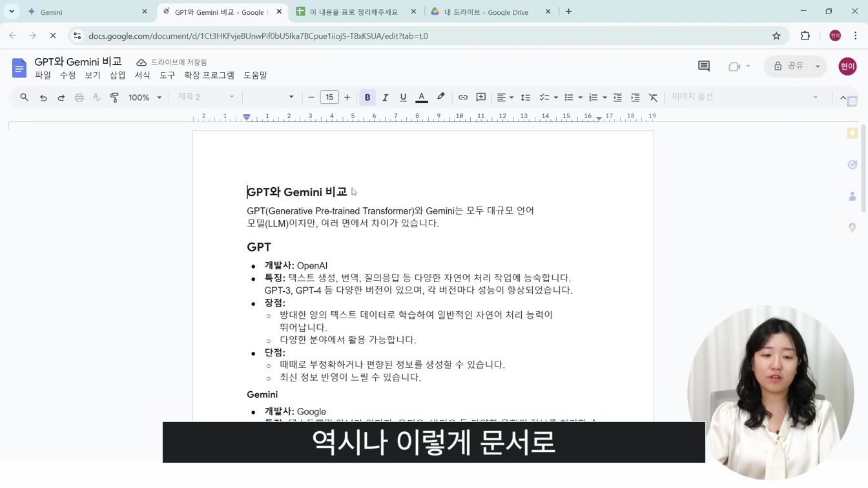Increase font size with plus button
868x488 pixels.
coord(347,97)
